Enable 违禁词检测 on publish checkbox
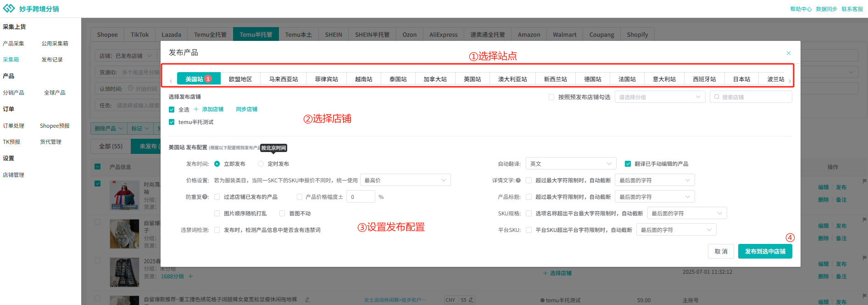 217,230
